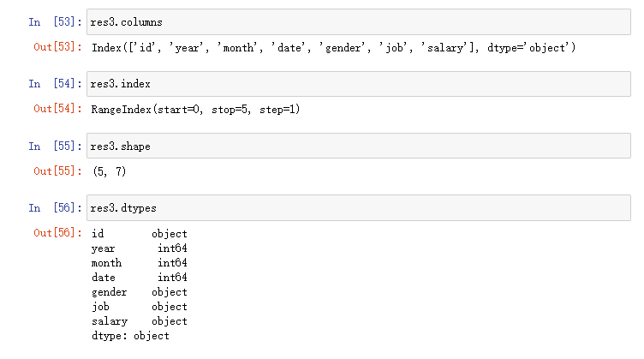Click the Index columns list output text

pos(333,47)
